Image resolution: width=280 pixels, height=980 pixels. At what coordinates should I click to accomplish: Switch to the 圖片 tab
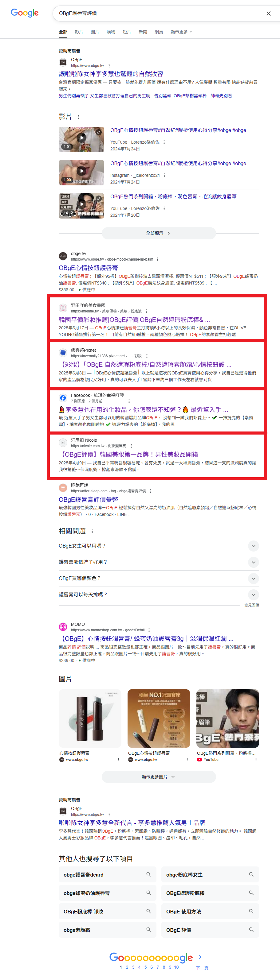click(95, 32)
